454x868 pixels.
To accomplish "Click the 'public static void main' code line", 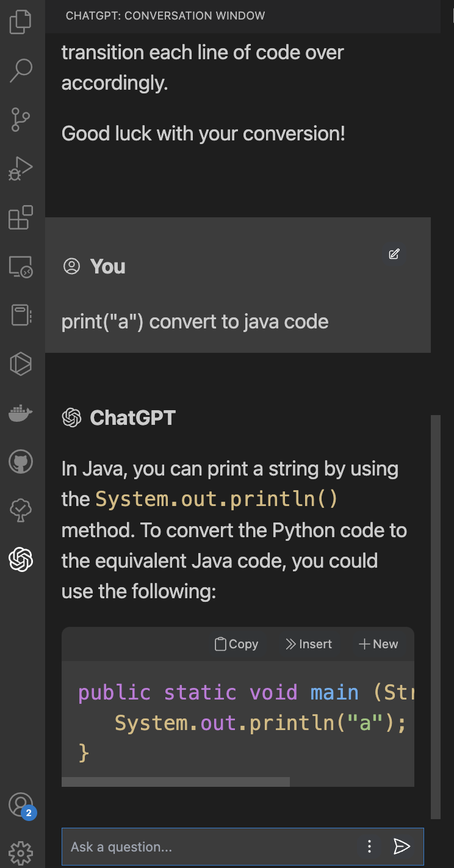I will (x=246, y=693).
